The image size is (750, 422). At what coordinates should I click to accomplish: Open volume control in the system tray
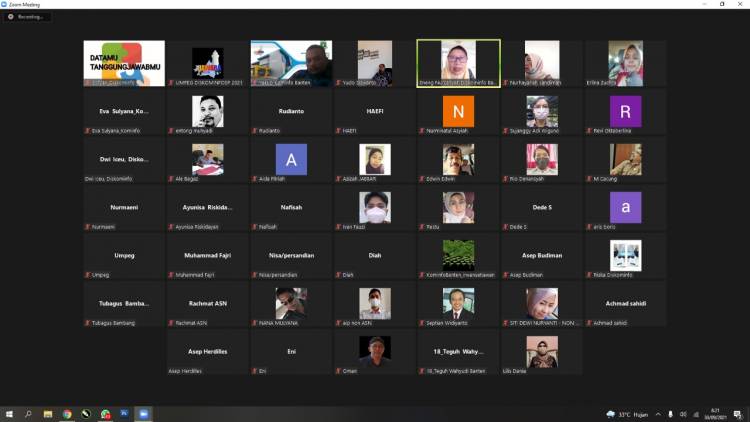tap(683, 414)
